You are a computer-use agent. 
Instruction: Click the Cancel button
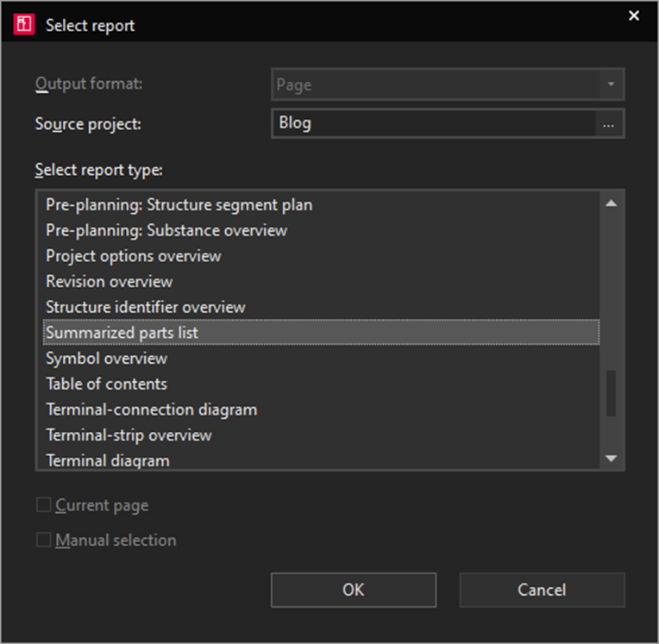point(543,590)
